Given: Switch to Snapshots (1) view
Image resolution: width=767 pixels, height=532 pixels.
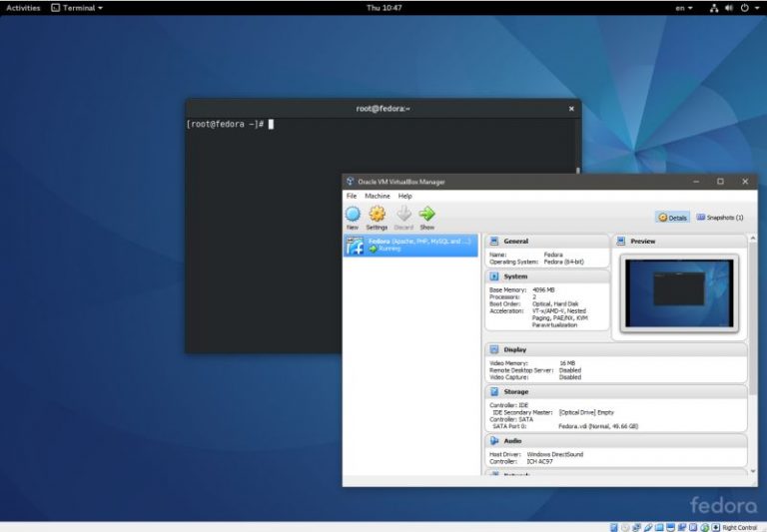Looking at the screenshot, I should point(720,217).
